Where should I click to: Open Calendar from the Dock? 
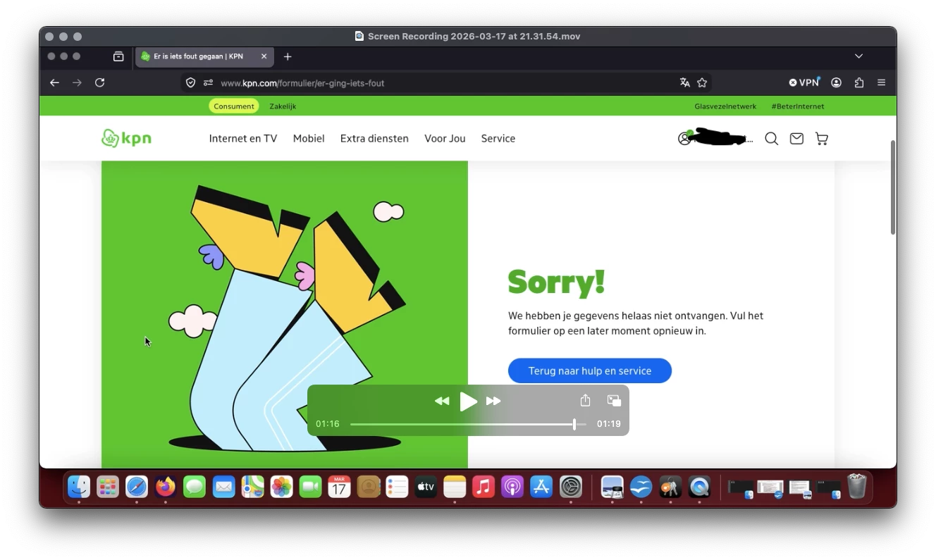click(339, 486)
